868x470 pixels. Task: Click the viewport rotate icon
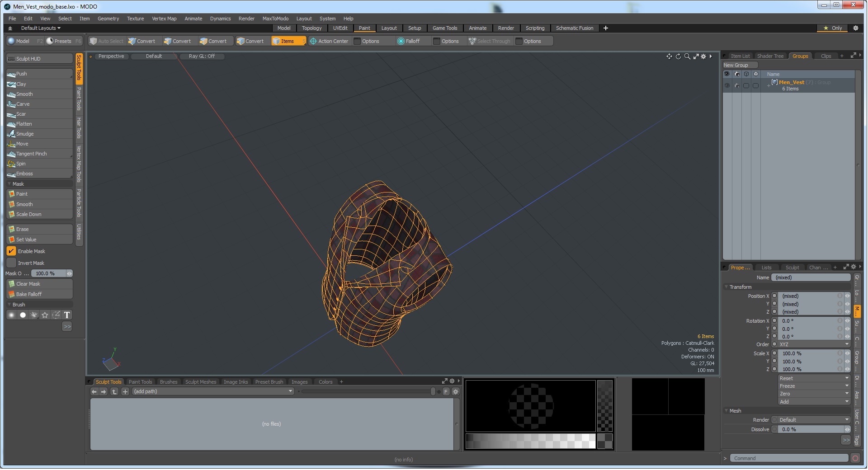tap(678, 56)
